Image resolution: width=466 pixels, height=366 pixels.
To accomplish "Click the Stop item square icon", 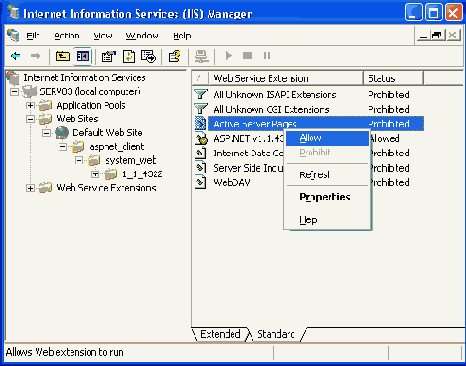I will (x=247, y=55).
